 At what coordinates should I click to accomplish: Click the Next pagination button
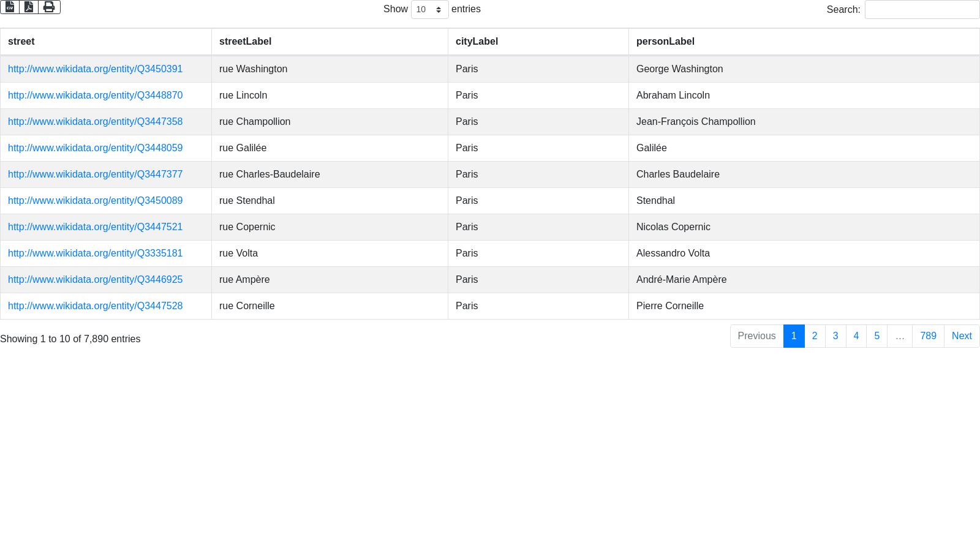(x=962, y=336)
